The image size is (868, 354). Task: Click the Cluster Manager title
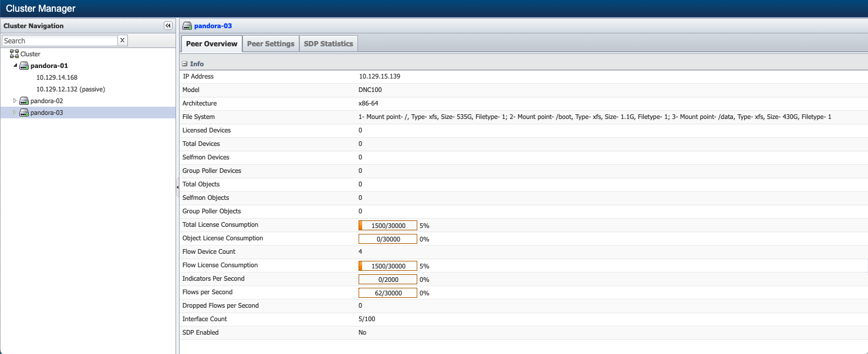pos(40,9)
